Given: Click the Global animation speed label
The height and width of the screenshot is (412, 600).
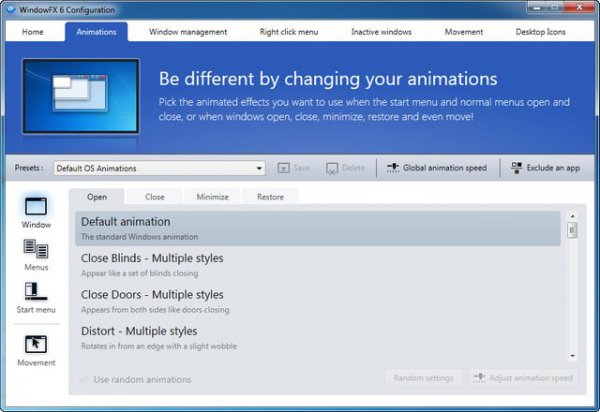Looking at the screenshot, I should pos(445,168).
